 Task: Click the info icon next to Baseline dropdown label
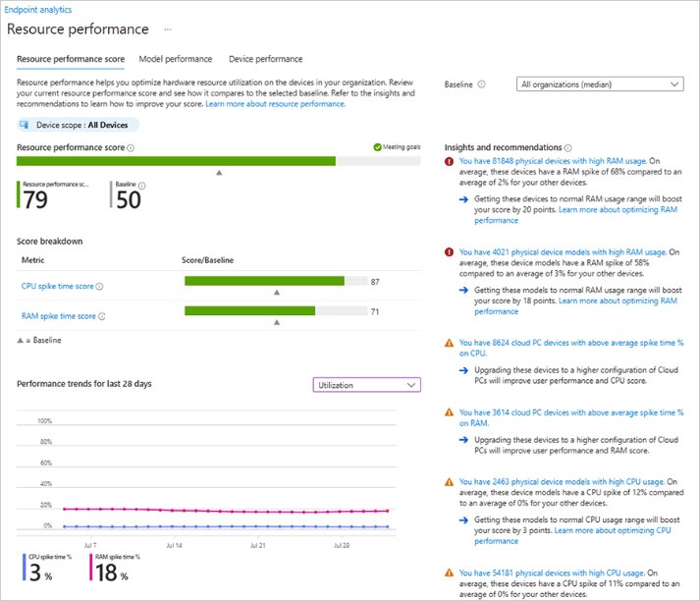(x=481, y=84)
